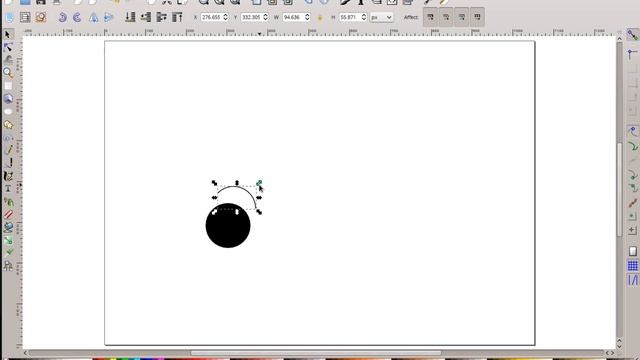640x360 pixels.
Task: Raise selection one step
Action: [161, 17]
